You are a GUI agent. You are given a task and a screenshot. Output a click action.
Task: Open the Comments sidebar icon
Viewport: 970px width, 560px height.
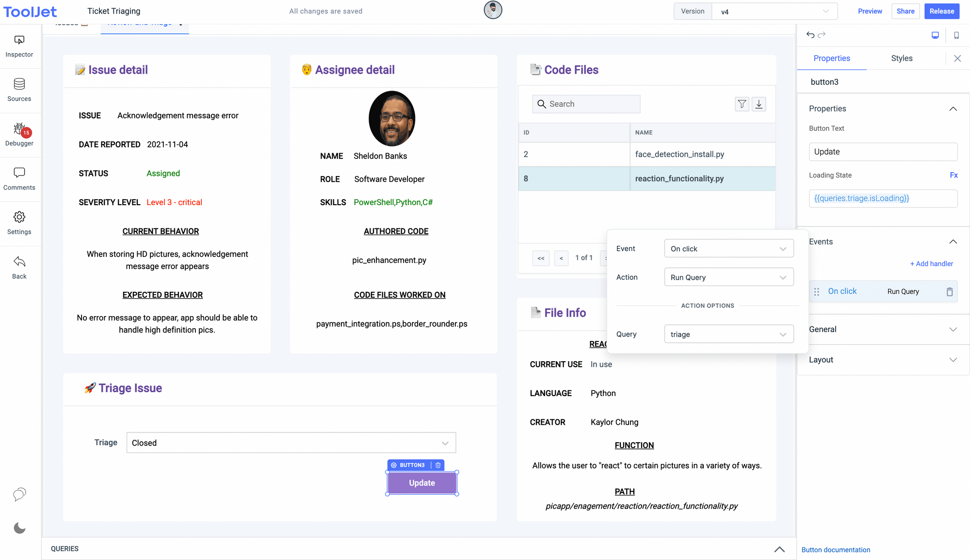(x=19, y=179)
